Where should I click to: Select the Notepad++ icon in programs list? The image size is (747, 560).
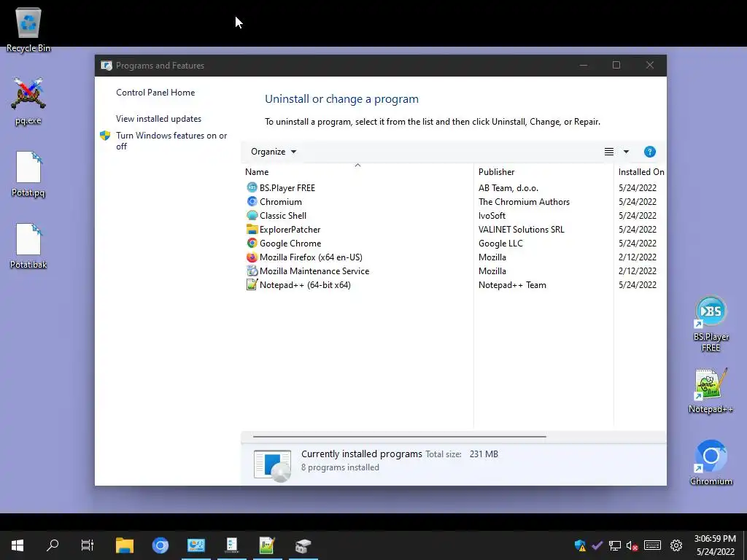click(252, 284)
